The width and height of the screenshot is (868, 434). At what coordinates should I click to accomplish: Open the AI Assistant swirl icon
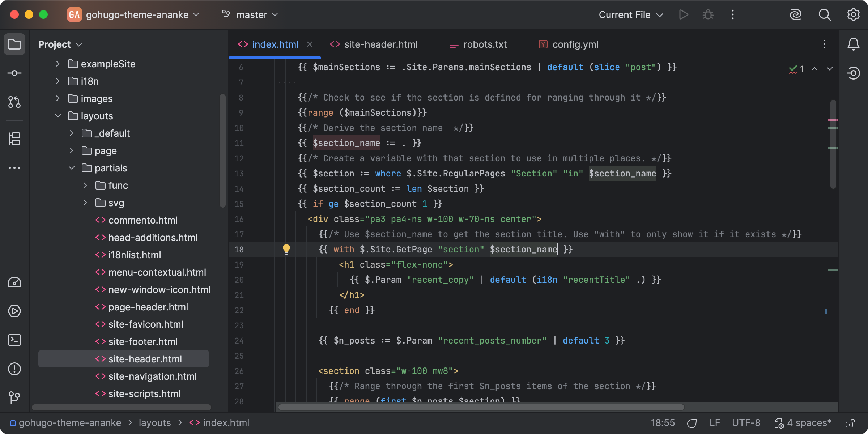pyautogui.click(x=795, y=14)
